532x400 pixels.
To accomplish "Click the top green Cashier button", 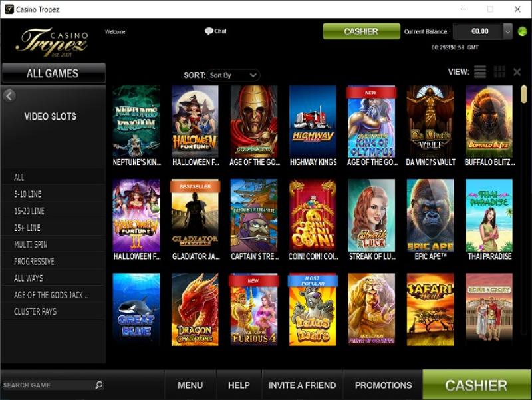I will [361, 31].
